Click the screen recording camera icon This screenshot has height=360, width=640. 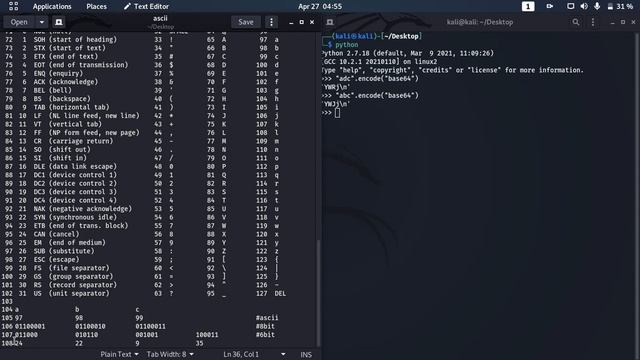click(x=550, y=7)
